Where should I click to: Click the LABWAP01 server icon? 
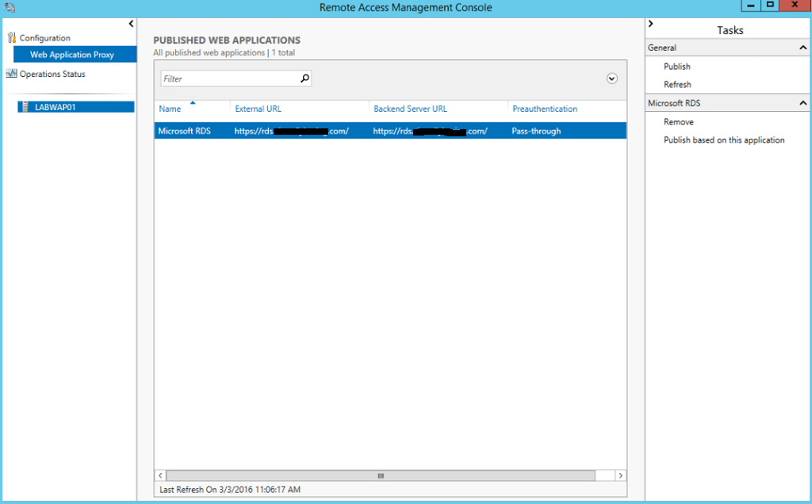coord(25,107)
